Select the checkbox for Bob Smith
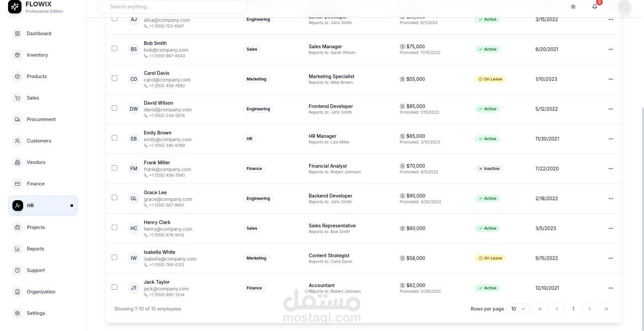 pos(114,49)
